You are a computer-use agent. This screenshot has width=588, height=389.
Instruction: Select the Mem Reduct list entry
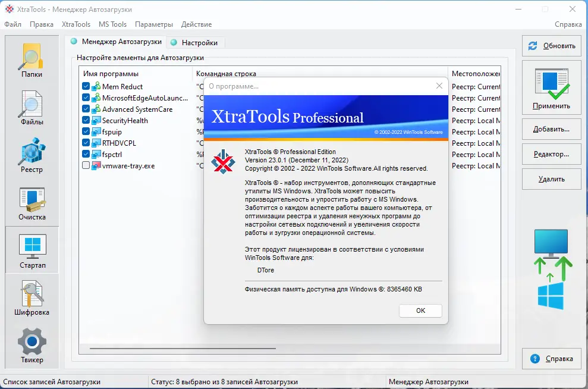[122, 87]
